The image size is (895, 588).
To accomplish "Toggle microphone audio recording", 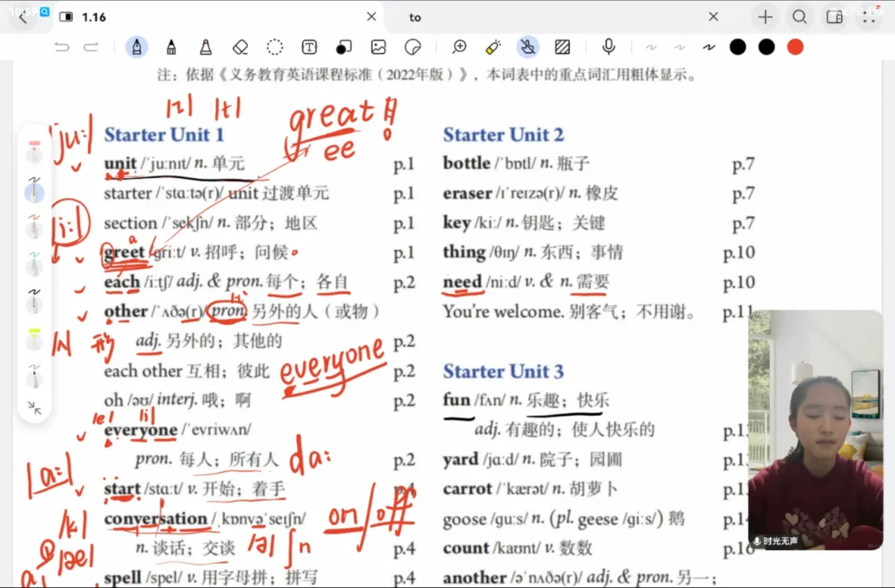I will coord(609,47).
